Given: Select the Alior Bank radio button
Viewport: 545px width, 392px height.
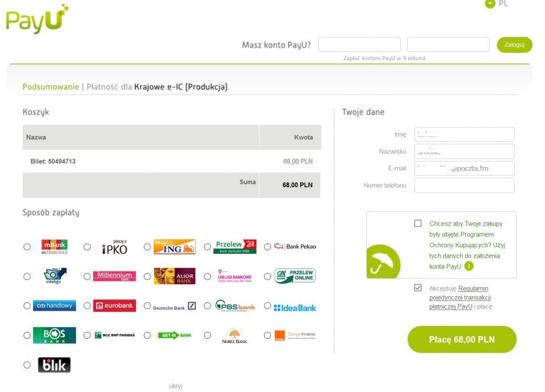Looking at the screenshot, I should 147,277.
